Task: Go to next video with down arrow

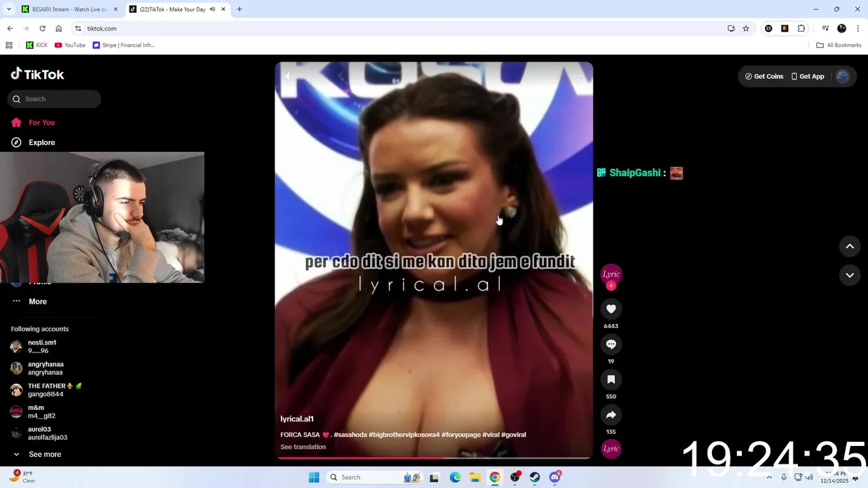Action: click(850, 275)
